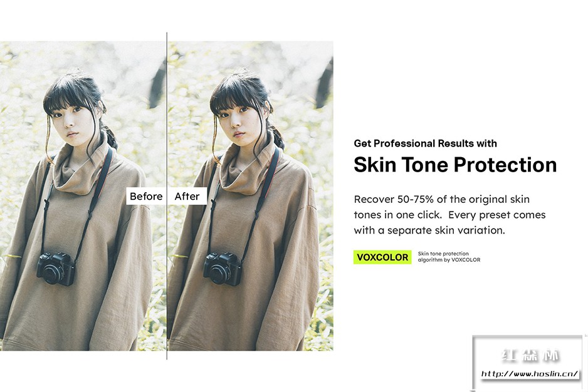Click the Get Professional Results with subtitle
Viewport: 588px width, 392px height.
(425, 143)
